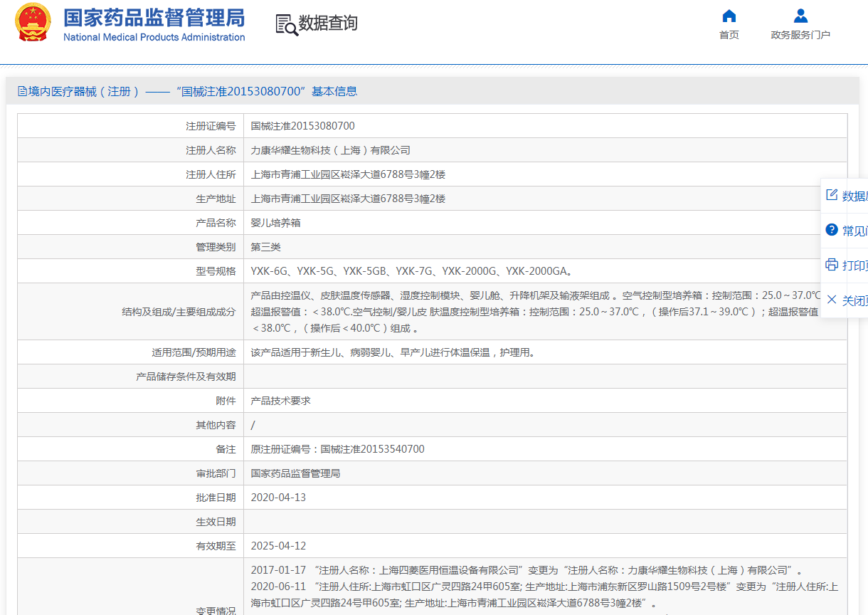Click 原注册证编号 remark value

tap(338, 449)
